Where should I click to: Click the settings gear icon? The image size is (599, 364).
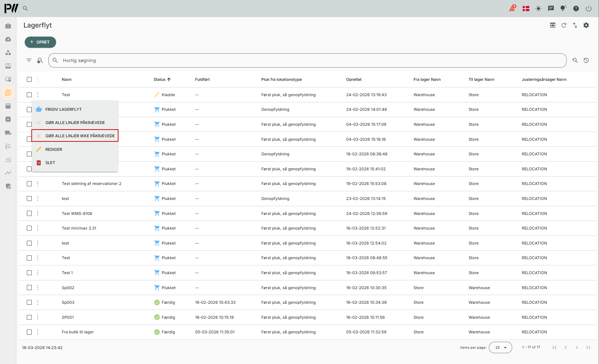tap(586, 25)
